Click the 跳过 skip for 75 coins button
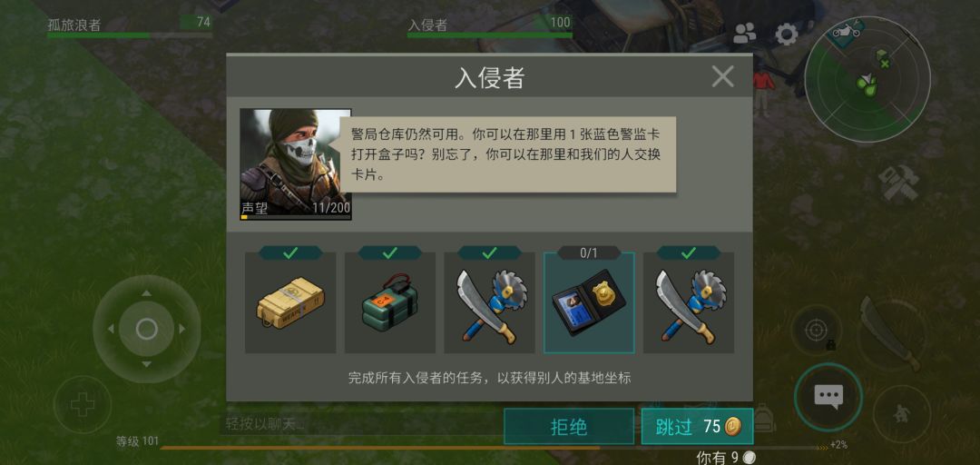 (x=697, y=427)
